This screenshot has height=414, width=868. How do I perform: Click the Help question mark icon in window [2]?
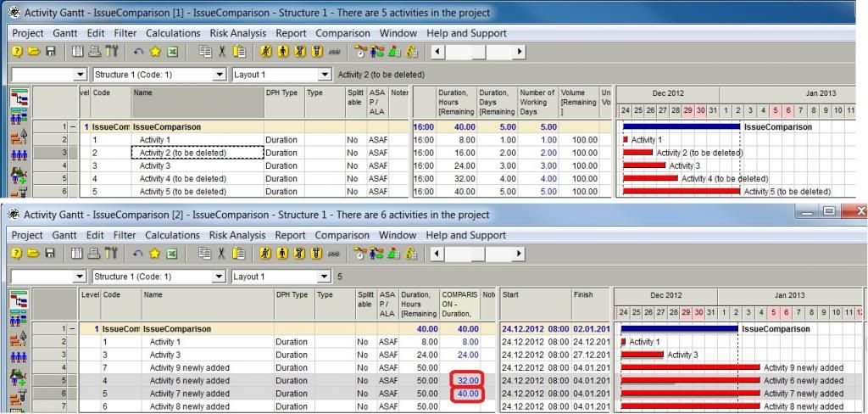17,254
